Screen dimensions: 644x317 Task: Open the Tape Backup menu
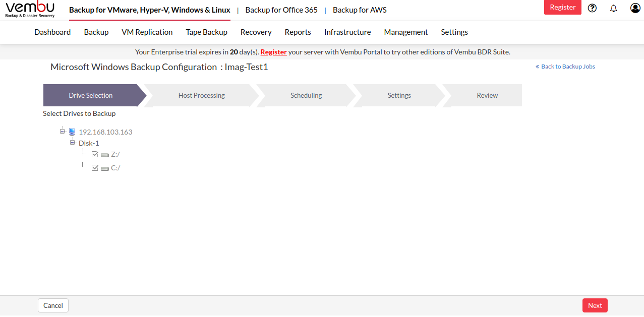point(207,32)
